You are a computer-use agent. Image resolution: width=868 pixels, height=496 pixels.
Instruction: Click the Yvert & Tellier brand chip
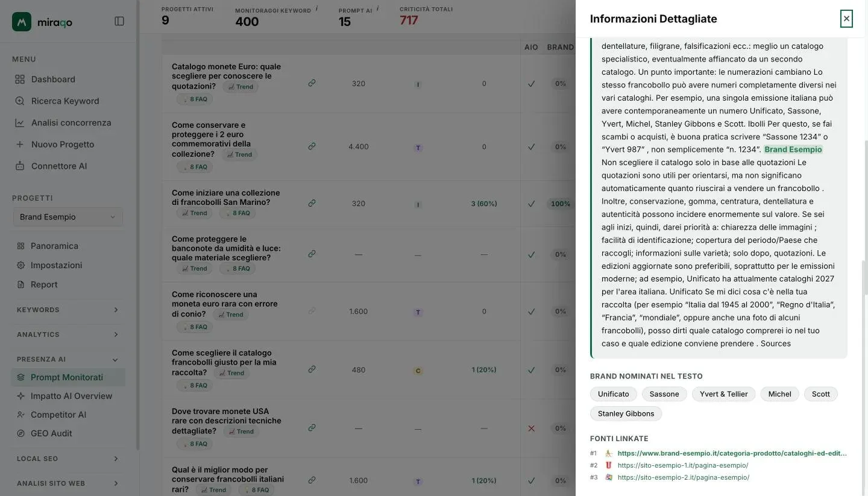[x=723, y=394]
